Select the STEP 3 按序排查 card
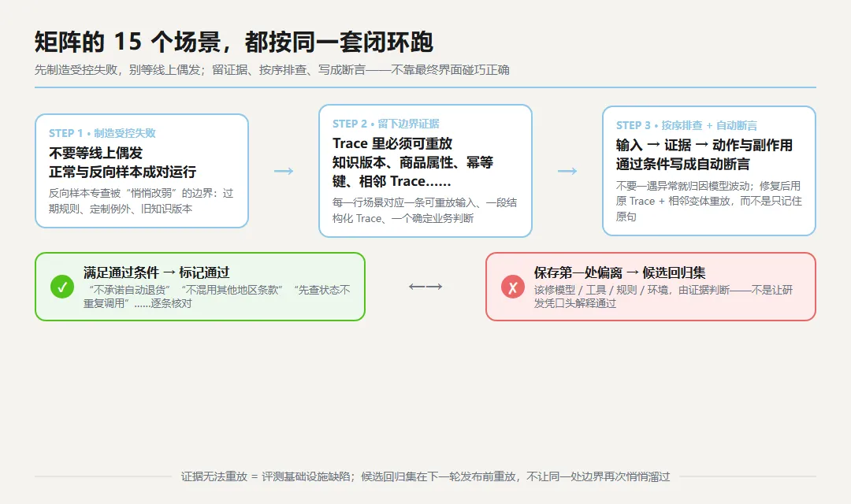 (x=709, y=171)
